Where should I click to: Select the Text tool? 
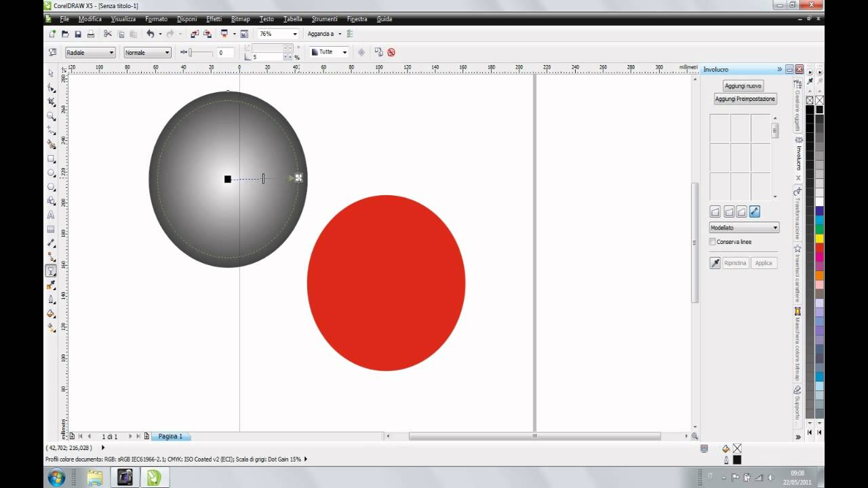click(x=51, y=215)
